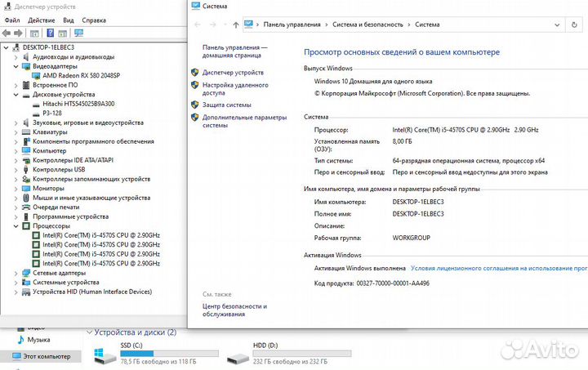Select the P3-128 disk device
Image resolution: width=588 pixels, height=370 pixels.
(52, 113)
